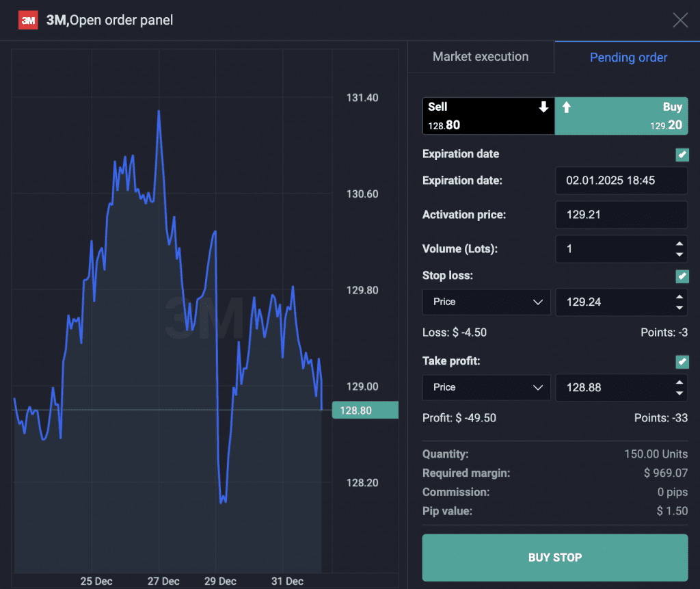This screenshot has height=589, width=700.
Task: Toggle the Take profit checkbox
Action: pyautogui.click(x=682, y=362)
